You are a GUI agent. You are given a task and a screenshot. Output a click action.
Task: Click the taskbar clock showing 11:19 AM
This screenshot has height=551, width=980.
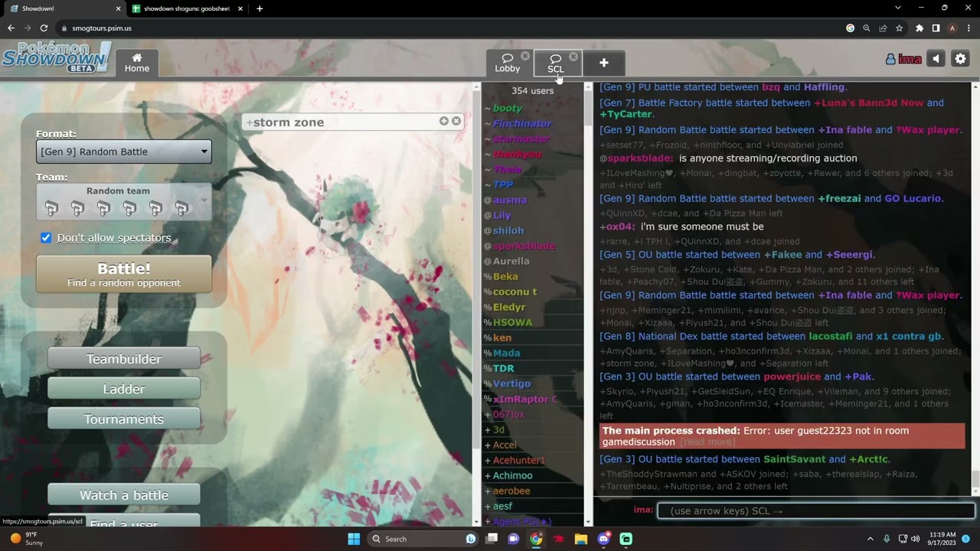tap(941, 539)
